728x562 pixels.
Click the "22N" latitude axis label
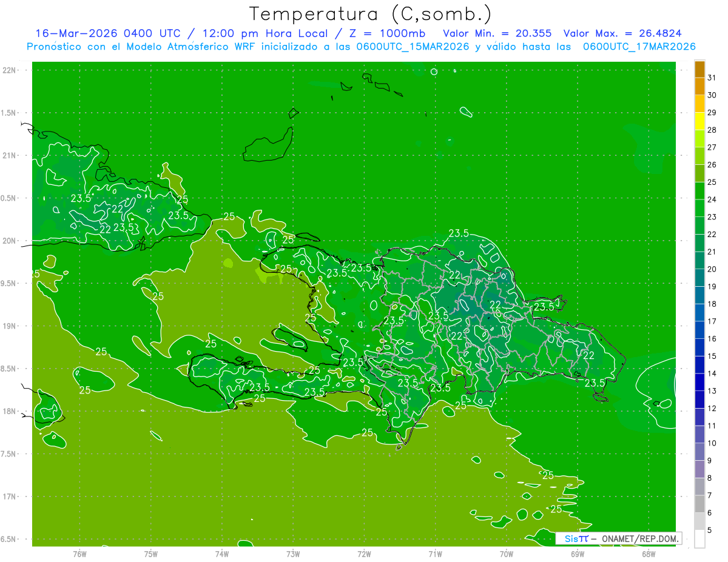pos(9,70)
